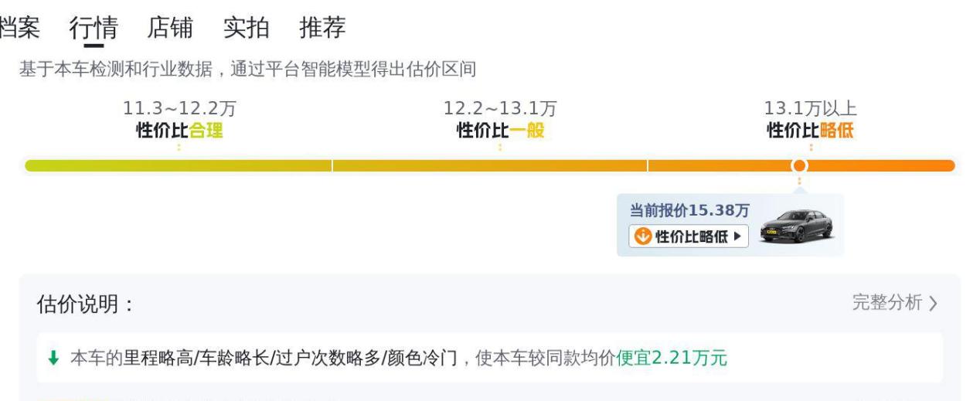Screen dimensions: 980x401
Task: Click the 12.2~13.1万 price range label
Action: [x=500, y=109]
